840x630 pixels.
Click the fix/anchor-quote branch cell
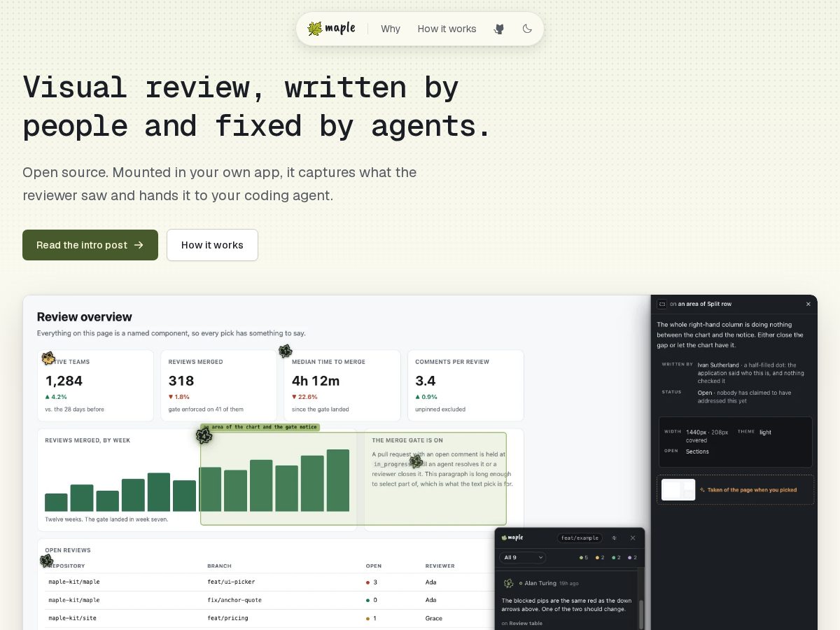click(x=234, y=600)
